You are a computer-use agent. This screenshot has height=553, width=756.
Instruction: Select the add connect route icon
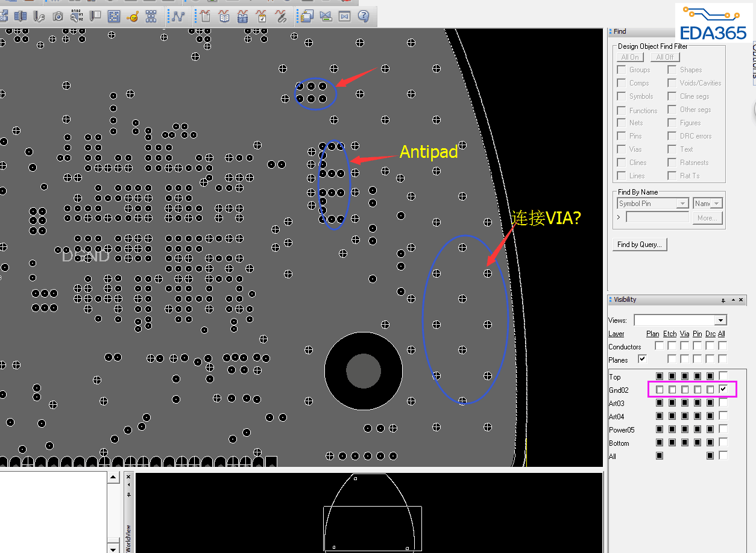[177, 17]
